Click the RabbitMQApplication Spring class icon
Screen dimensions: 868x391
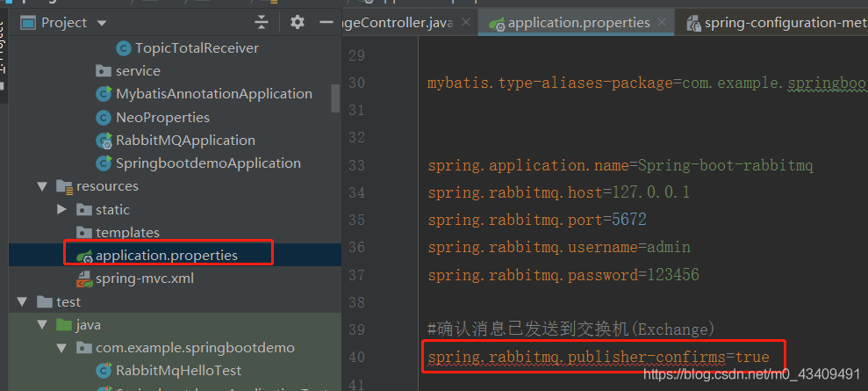point(104,141)
